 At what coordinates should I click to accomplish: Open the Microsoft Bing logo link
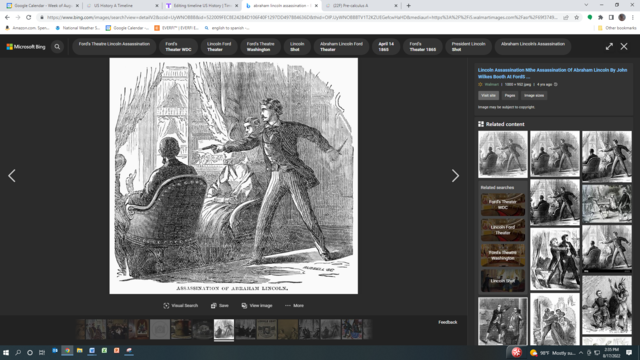click(x=26, y=47)
